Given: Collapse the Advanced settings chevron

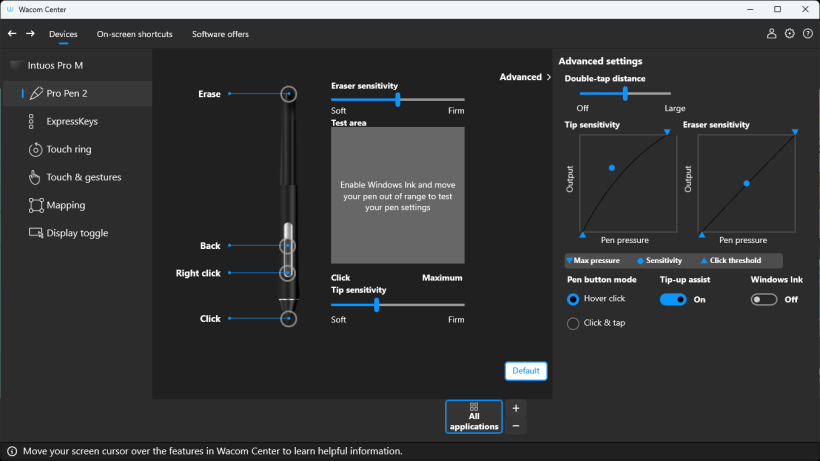Looking at the screenshot, I should pos(549,77).
